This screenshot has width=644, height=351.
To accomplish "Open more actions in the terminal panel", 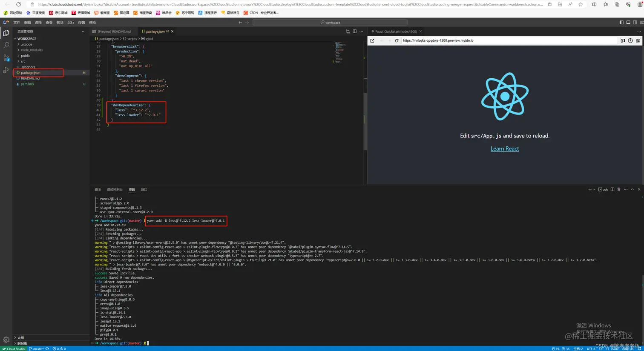I will (x=626, y=189).
